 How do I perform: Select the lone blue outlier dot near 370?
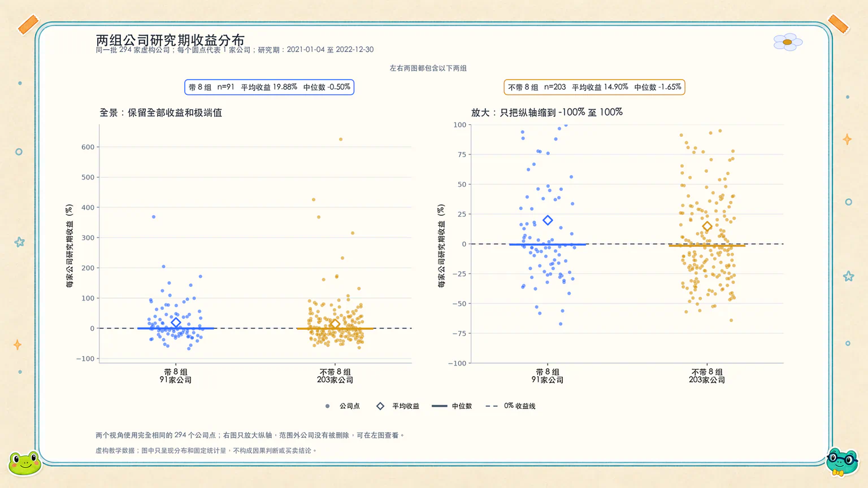(154, 217)
